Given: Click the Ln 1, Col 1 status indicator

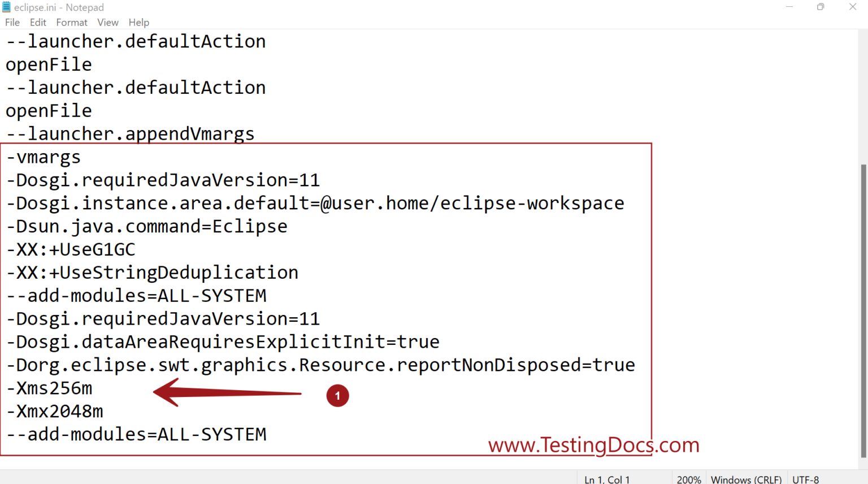Looking at the screenshot, I should point(606,479).
